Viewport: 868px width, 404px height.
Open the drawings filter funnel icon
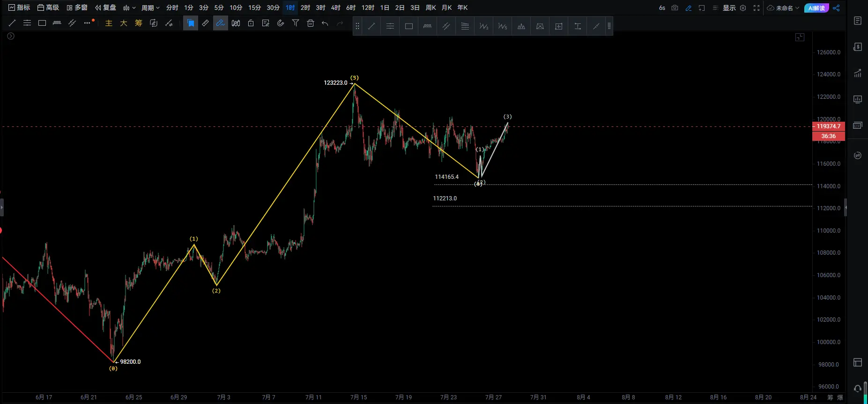[296, 23]
